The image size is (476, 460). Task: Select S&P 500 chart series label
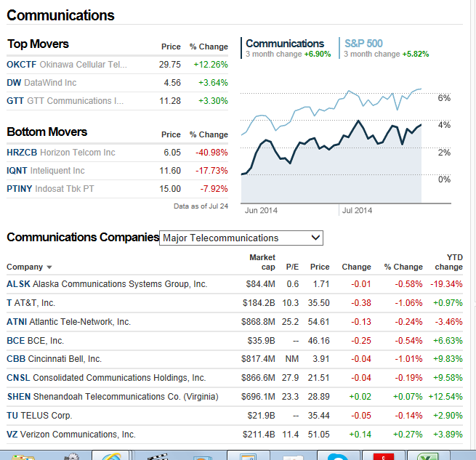[363, 44]
